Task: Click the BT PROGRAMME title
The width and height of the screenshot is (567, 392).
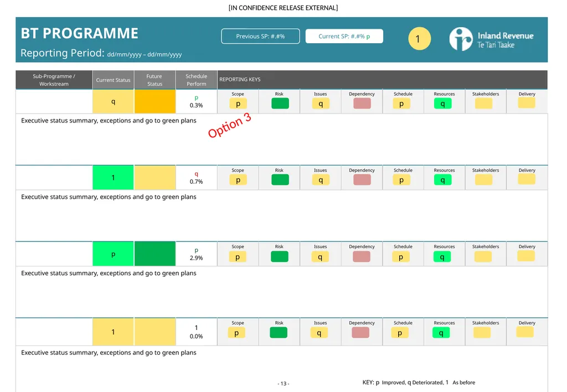Action: click(80, 33)
